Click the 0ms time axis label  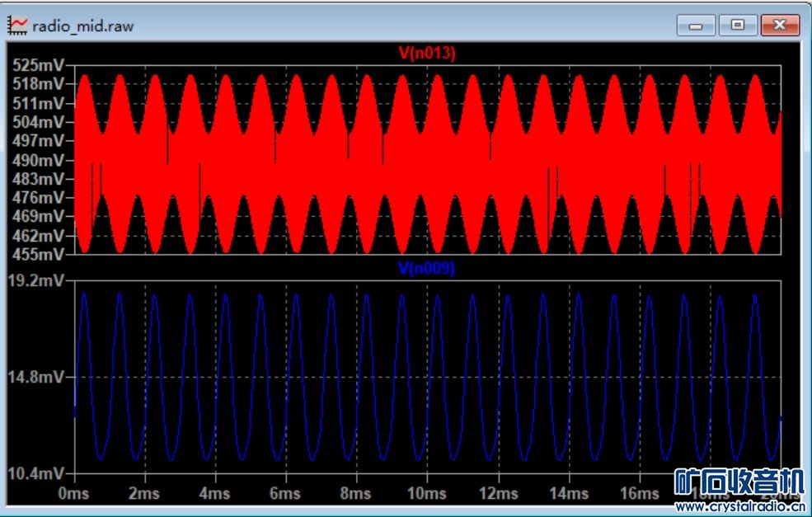click(75, 493)
